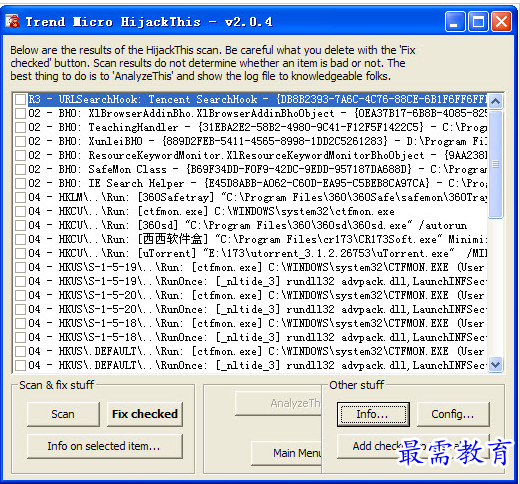The height and width of the screenshot is (484, 520).
Task: Select the 360Safetray row text
Action: click(x=257, y=197)
